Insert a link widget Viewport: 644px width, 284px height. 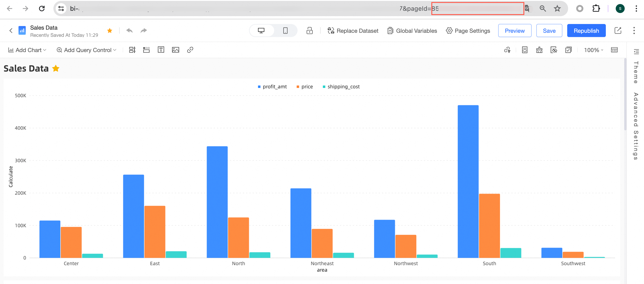(190, 50)
